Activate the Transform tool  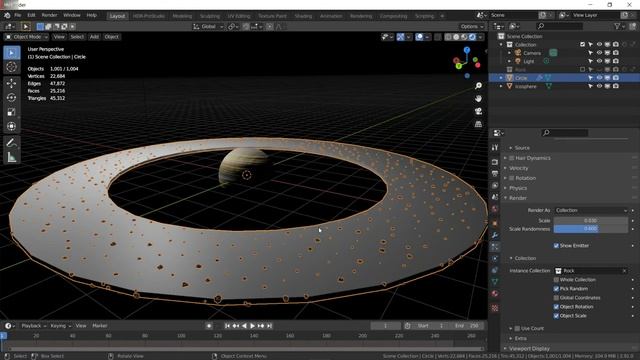click(11, 126)
